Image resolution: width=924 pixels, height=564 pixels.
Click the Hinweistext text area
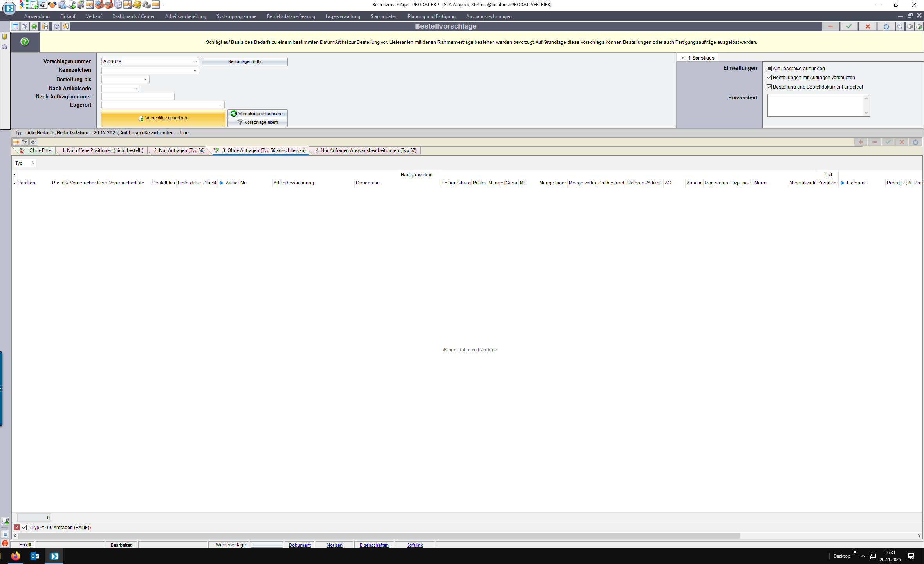pos(815,105)
